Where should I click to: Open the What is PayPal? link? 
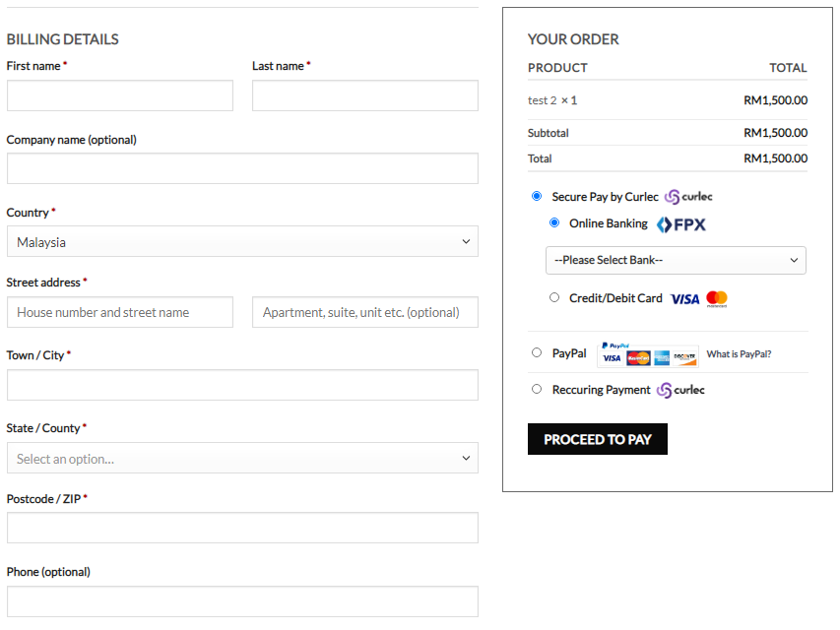tap(739, 354)
